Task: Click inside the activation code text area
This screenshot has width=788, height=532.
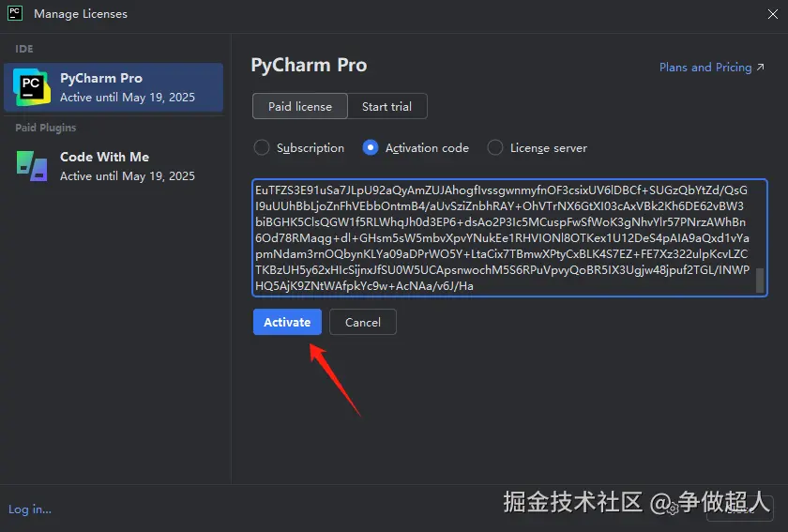Action: pyautogui.click(x=509, y=237)
